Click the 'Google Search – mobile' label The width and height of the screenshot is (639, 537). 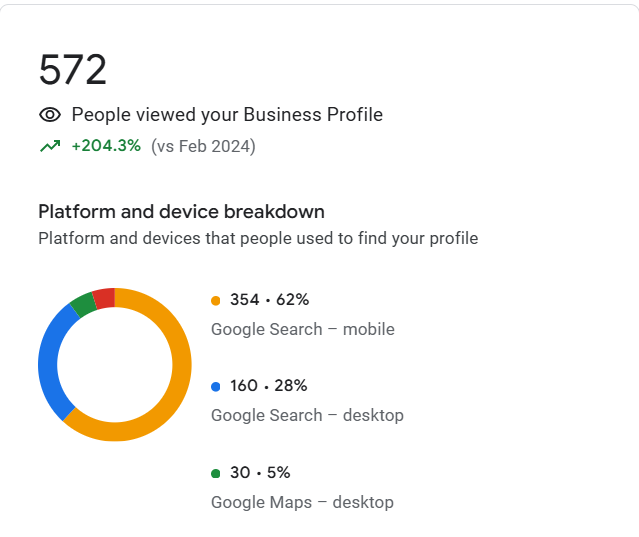tap(303, 329)
